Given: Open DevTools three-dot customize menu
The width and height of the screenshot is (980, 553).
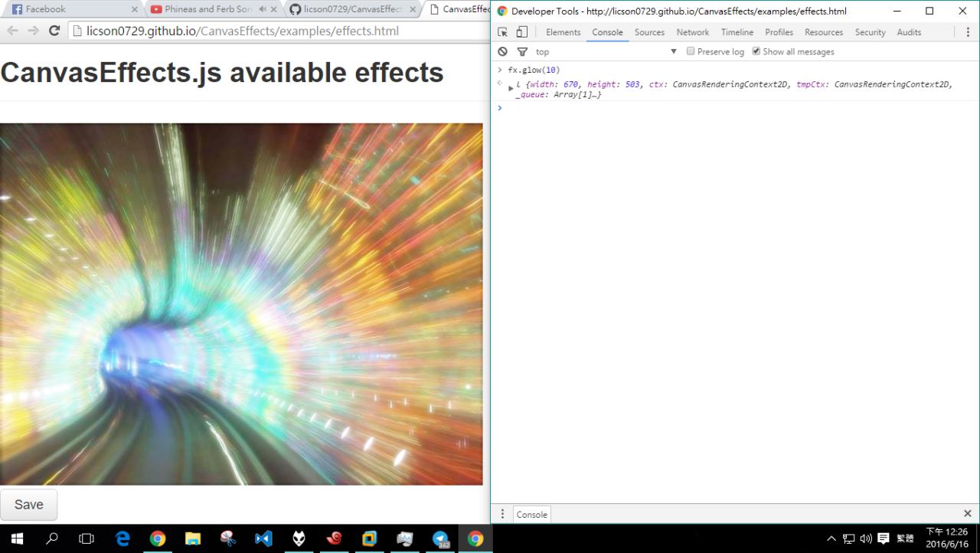Looking at the screenshot, I should pos(969,32).
